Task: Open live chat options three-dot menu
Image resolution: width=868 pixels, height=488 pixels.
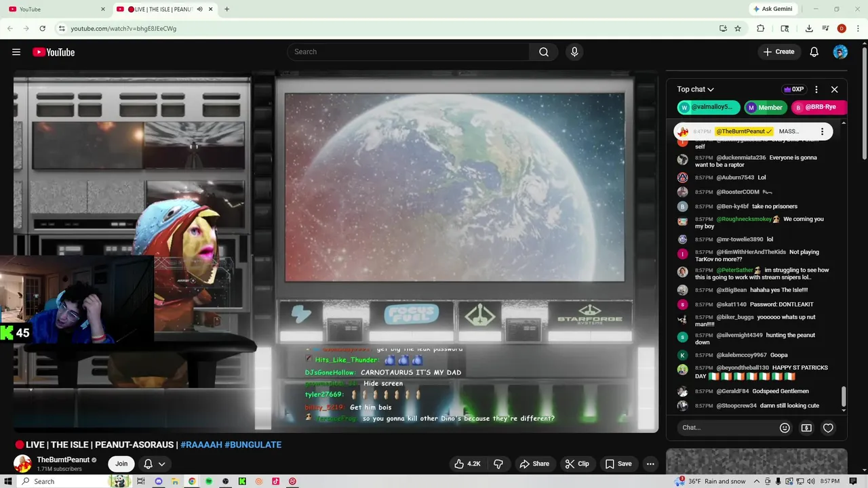Action: [816, 89]
